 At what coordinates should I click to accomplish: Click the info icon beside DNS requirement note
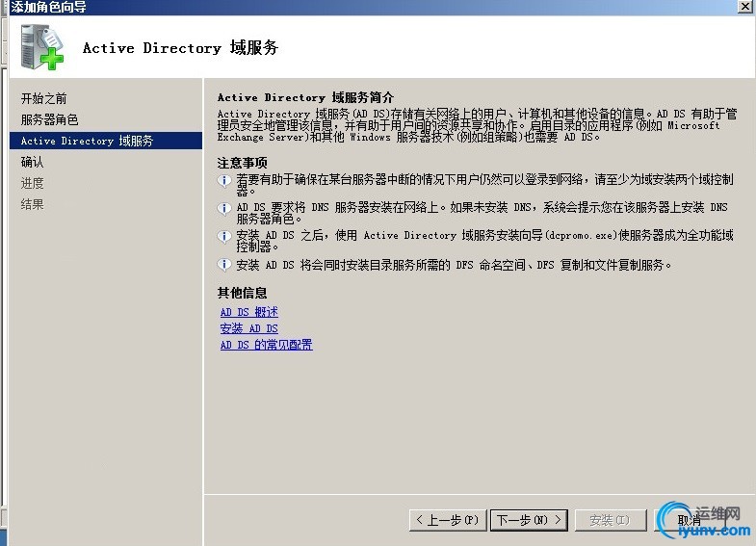[x=223, y=208]
